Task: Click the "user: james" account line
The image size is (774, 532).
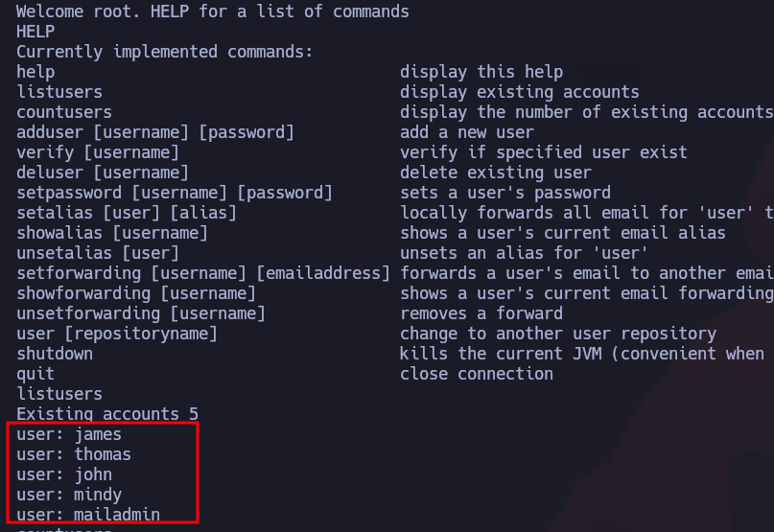Action: [x=69, y=434]
